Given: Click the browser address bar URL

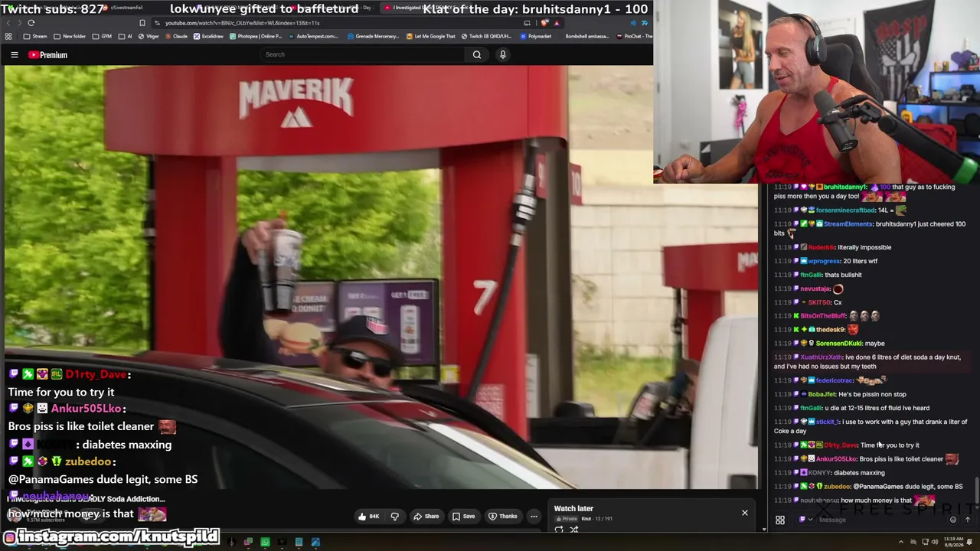Looking at the screenshot, I should 242,23.
